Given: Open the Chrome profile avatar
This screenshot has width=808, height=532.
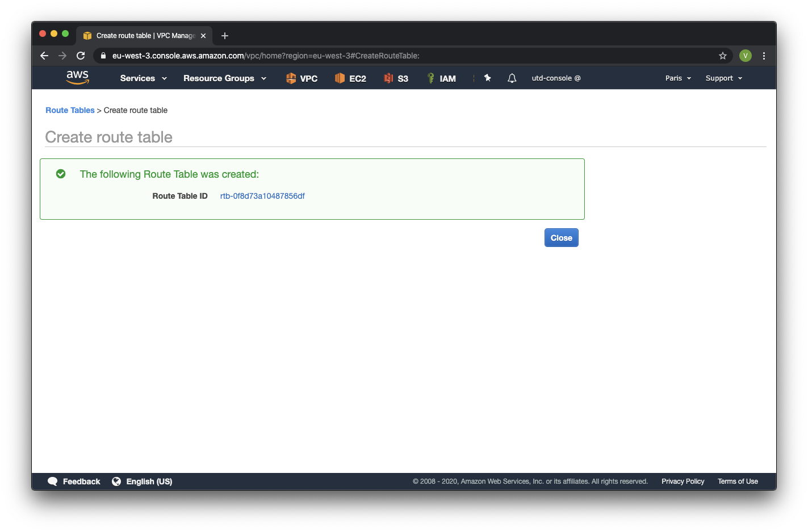Looking at the screenshot, I should pyautogui.click(x=746, y=56).
